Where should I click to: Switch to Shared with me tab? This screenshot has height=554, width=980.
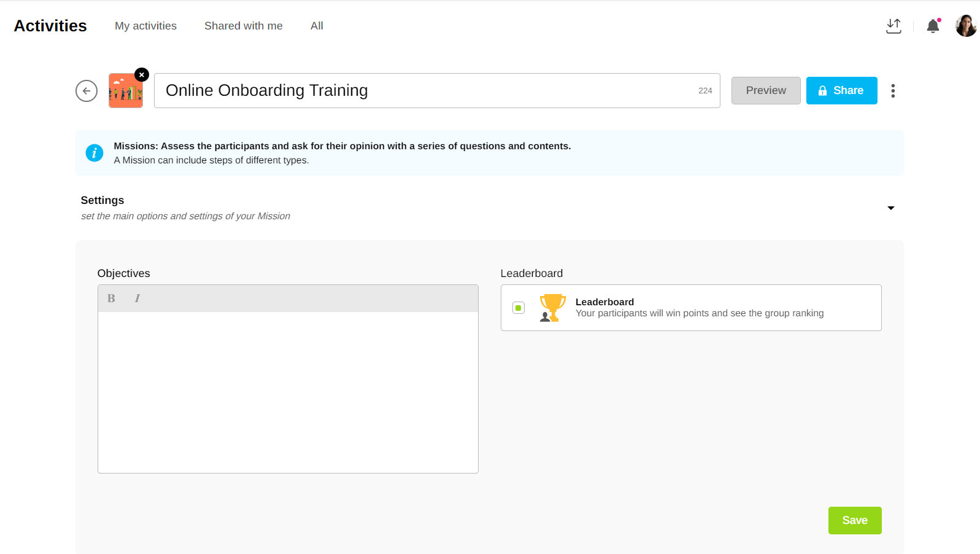click(x=243, y=26)
